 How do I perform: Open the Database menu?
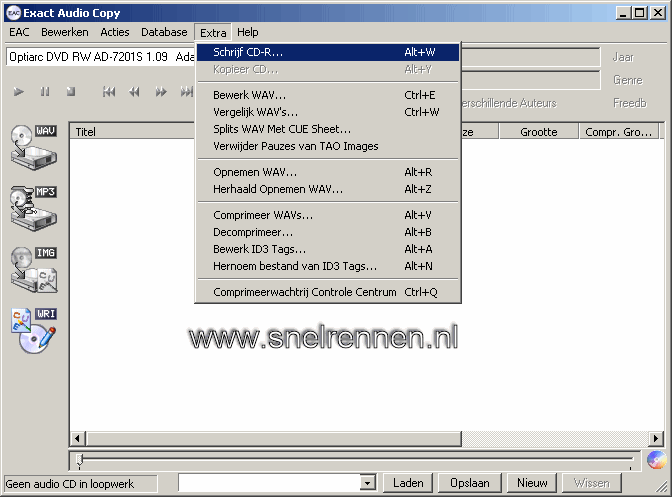pyautogui.click(x=164, y=32)
